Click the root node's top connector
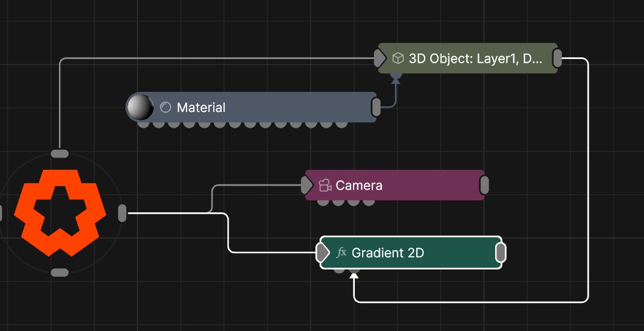644x331 pixels. pos(60,153)
